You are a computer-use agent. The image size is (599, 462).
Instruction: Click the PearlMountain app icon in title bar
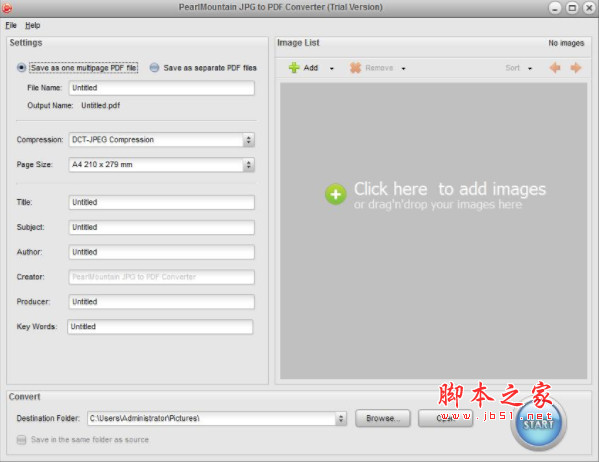6,7
